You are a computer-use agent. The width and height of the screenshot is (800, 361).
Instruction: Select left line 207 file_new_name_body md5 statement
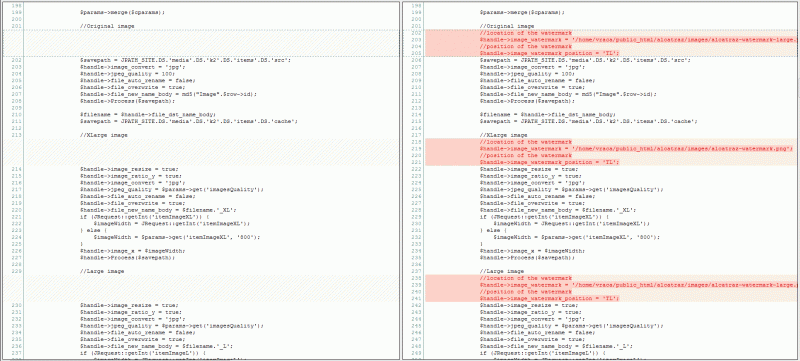(168, 94)
